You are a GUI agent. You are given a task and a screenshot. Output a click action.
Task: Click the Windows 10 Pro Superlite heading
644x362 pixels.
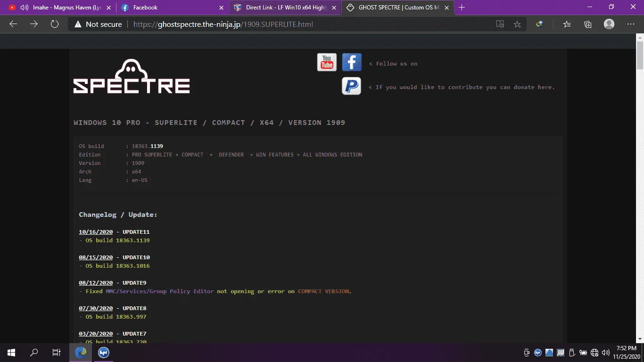[x=209, y=123]
